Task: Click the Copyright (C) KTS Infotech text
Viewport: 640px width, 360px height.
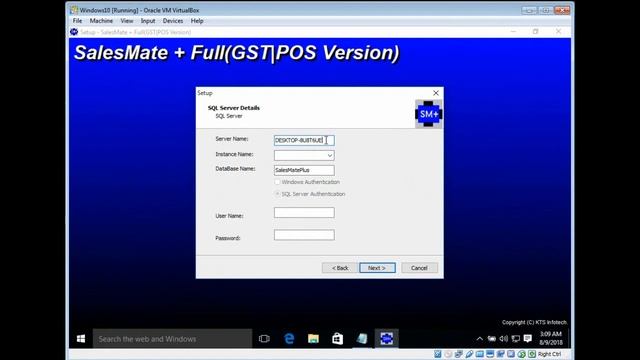Action: pyautogui.click(x=534, y=322)
